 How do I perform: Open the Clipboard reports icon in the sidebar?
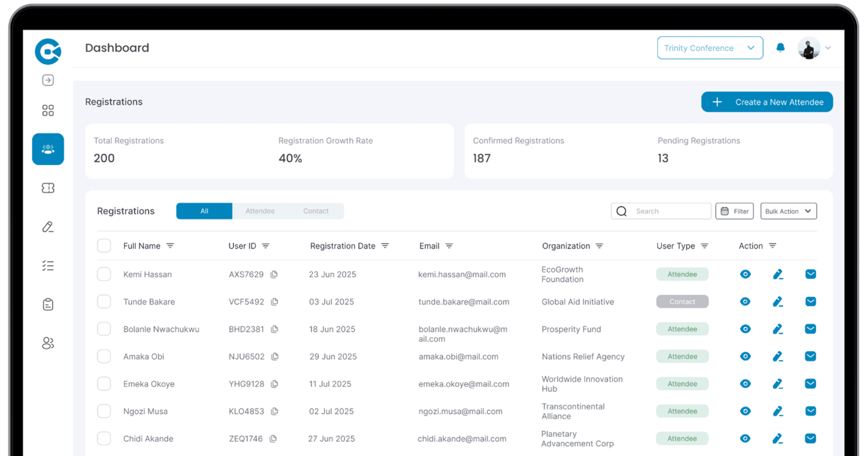pos(48,304)
